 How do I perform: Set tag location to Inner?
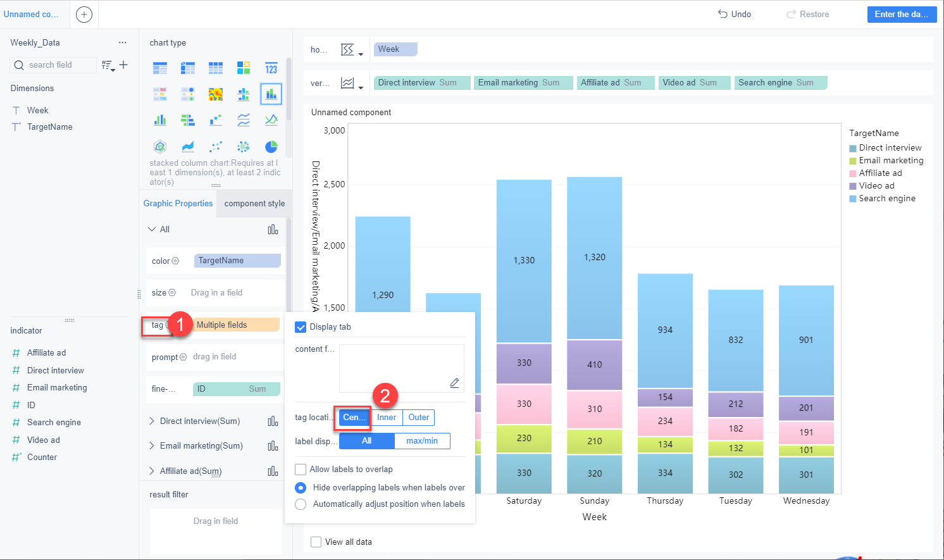[x=387, y=418]
